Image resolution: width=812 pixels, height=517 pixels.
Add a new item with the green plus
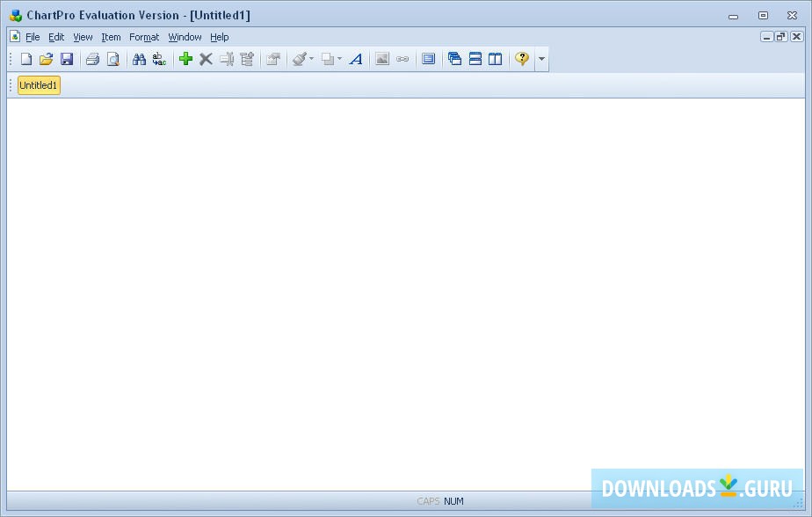click(x=185, y=59)
